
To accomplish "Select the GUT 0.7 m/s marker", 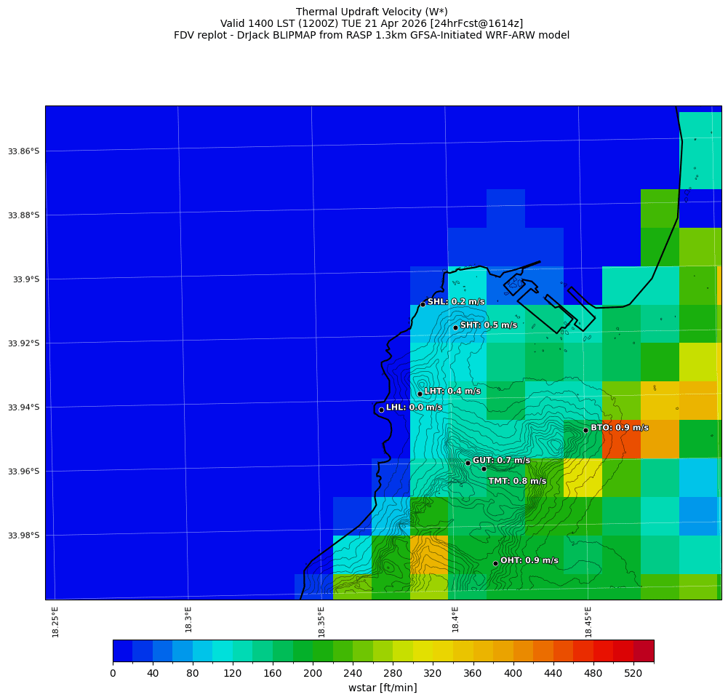I will 469,461.
